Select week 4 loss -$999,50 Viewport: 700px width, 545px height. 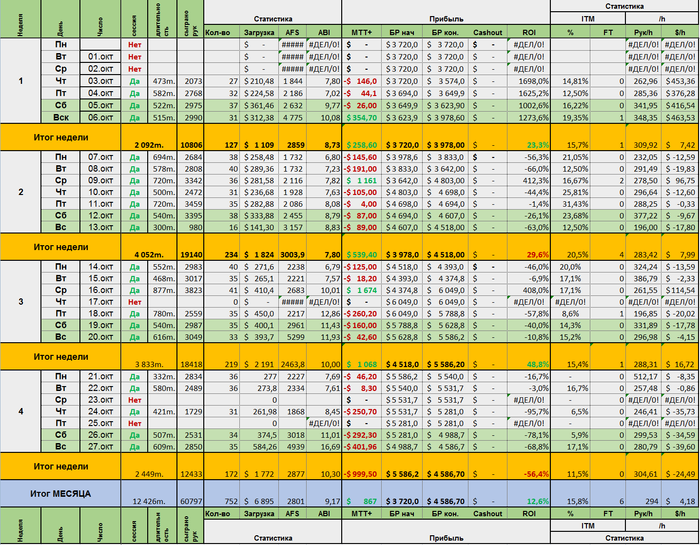pos(362,466)
